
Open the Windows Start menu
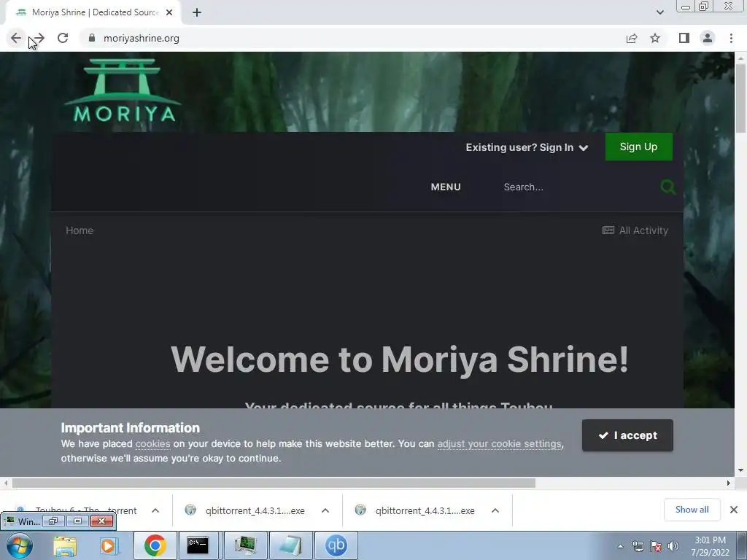18,545
